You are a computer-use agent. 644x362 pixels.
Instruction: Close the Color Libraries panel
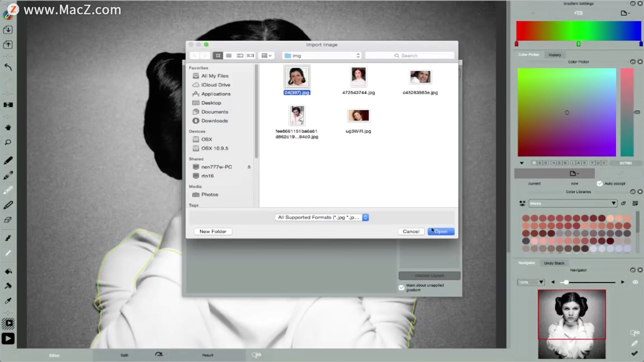[x=640, y=192]
